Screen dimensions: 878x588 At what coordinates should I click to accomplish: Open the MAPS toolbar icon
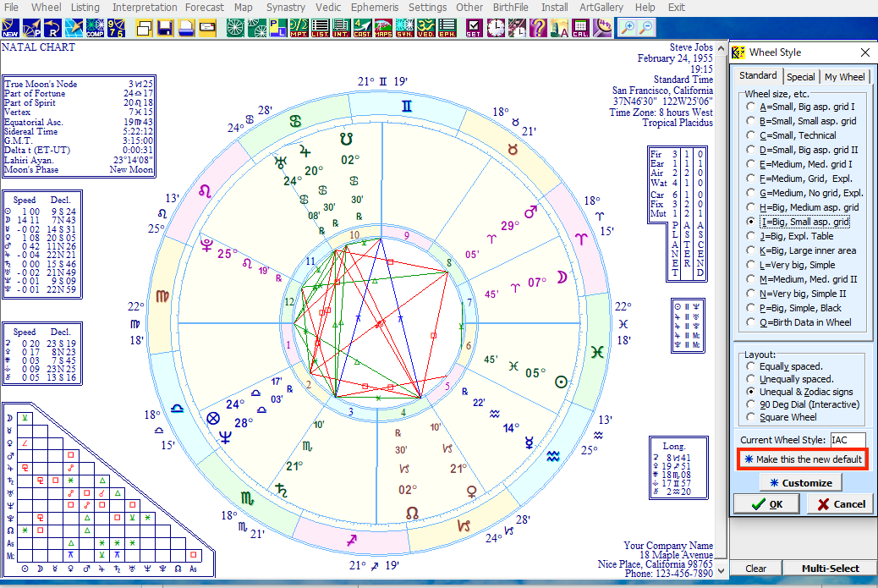point(383,27)
